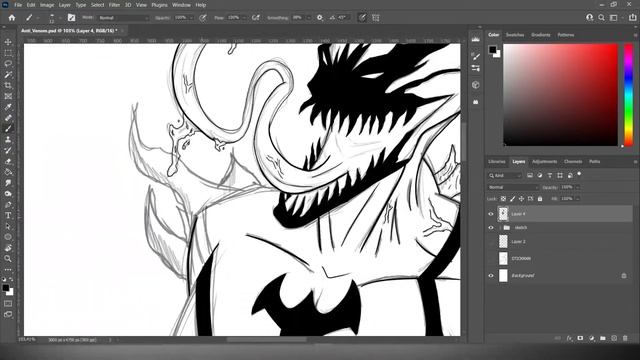Select the Magic Wand tool

[8, 75]
